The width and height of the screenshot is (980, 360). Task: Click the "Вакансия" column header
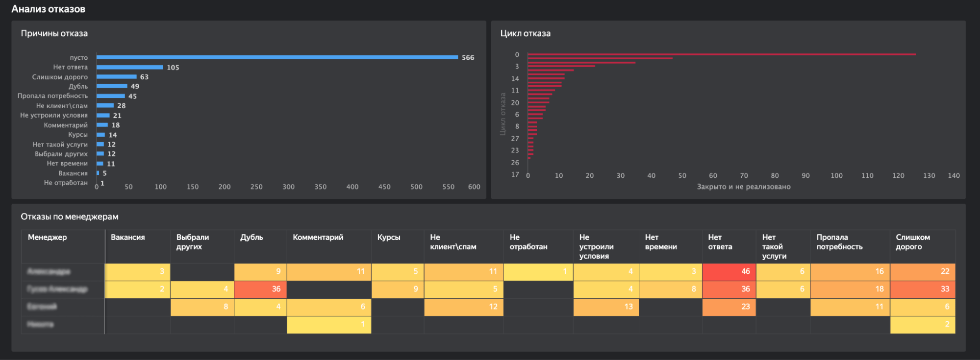(127, 238)
